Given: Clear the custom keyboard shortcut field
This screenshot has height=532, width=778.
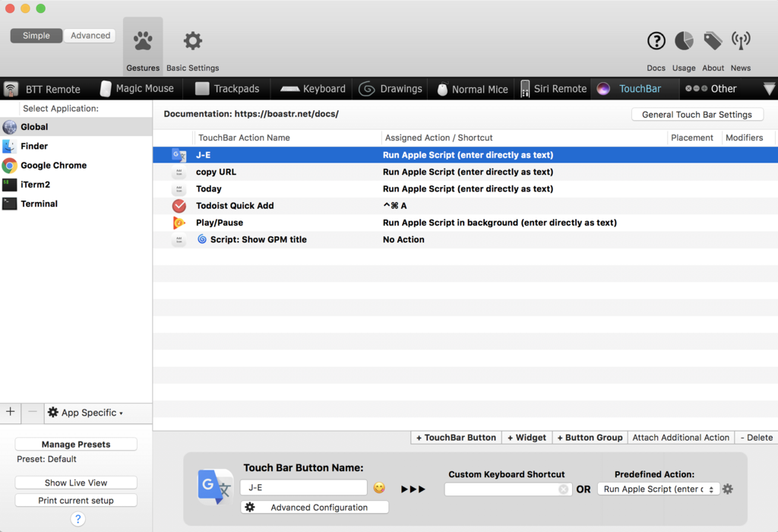Looking at the screenshot, I should pyautogui.click(x=563, y=489).
